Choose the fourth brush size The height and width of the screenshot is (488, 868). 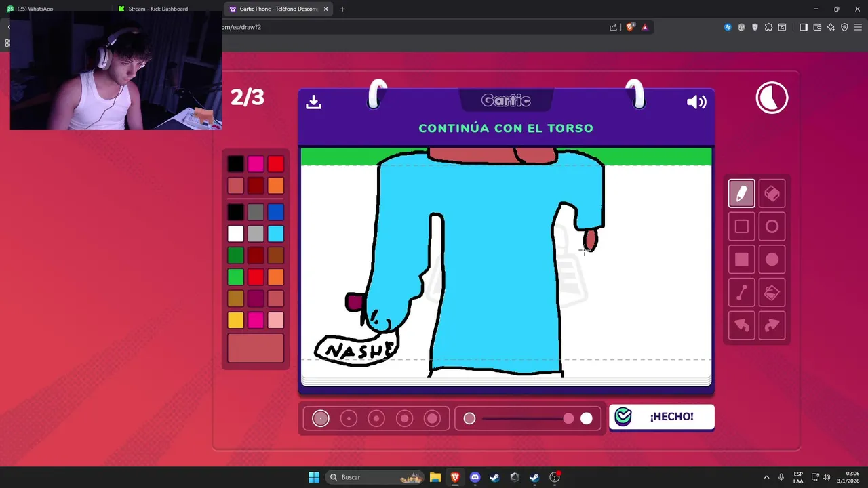tap(405, 419)
